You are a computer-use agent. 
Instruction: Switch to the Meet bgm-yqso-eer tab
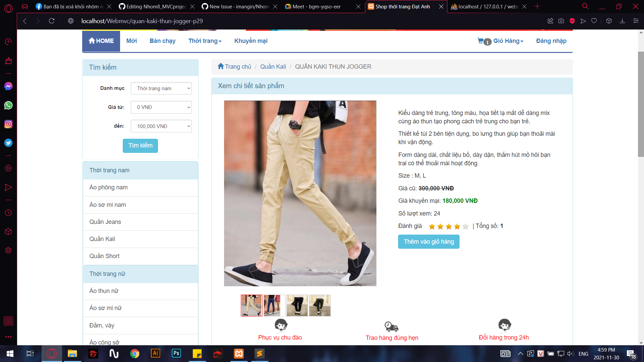(x=316, y=6)
